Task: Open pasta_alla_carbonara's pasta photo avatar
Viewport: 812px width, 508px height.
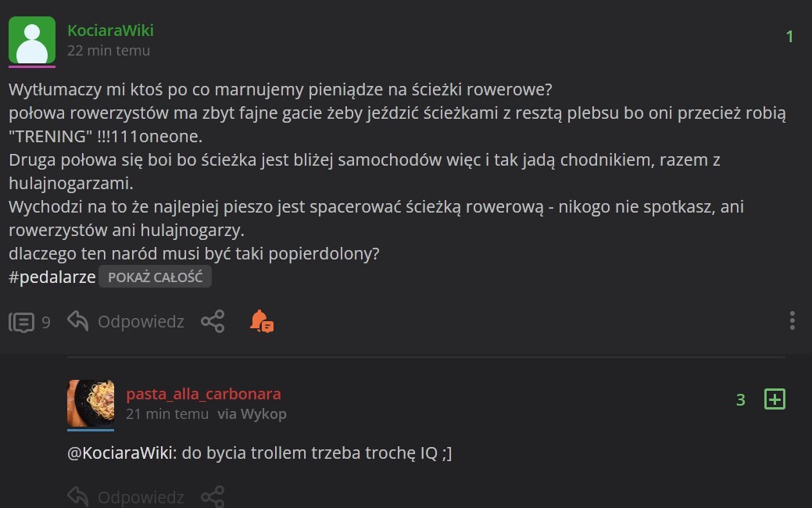Action: coord(90,403)
